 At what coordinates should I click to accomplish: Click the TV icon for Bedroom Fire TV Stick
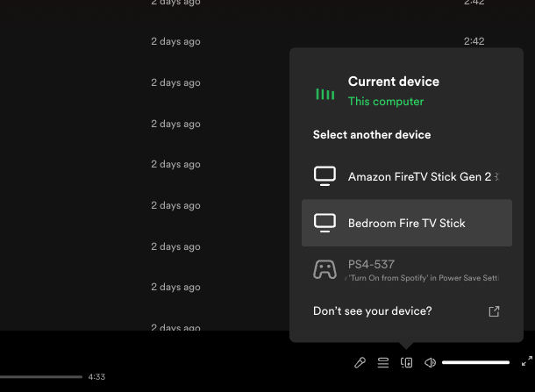(325, 223)
